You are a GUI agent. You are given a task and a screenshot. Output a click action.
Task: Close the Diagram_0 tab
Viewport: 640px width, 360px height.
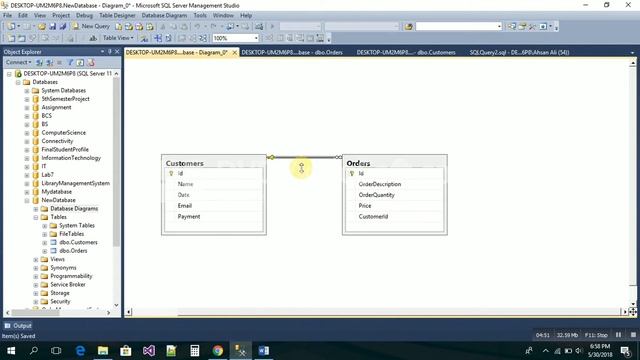pos(234,53)
